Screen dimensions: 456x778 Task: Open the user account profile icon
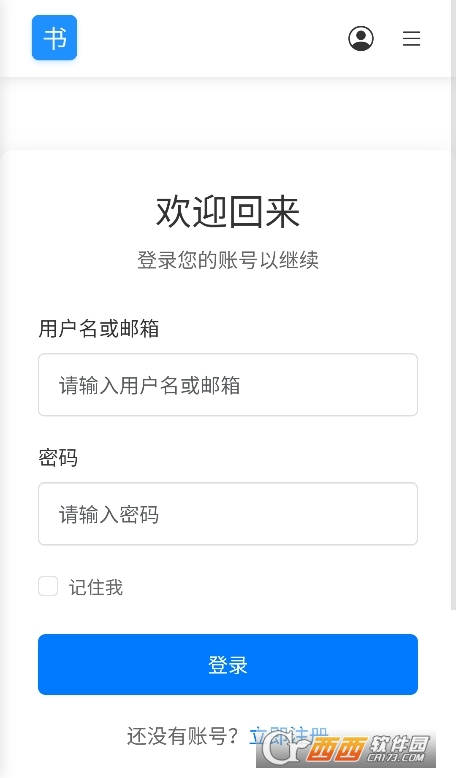(x=361, y=38)
